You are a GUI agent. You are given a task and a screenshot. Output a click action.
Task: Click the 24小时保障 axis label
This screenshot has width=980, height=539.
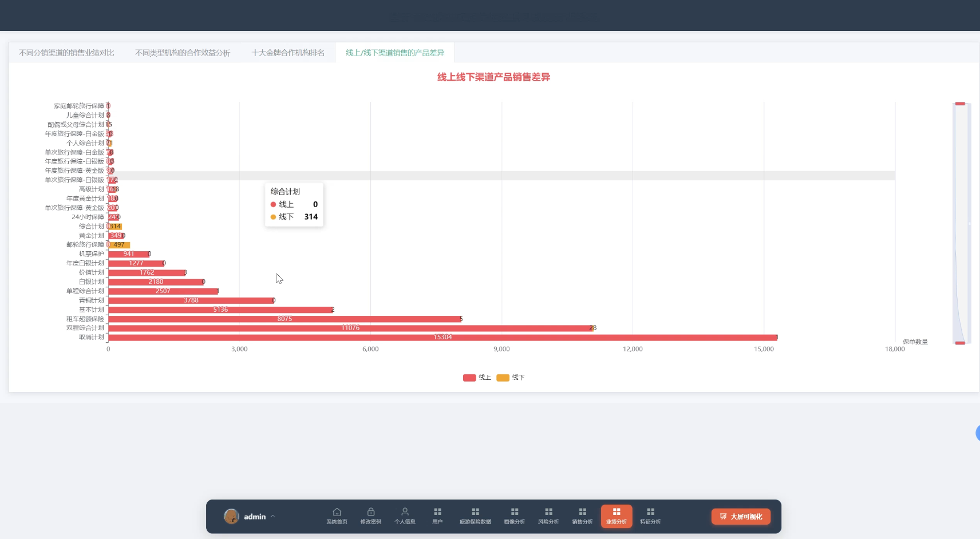coord(88,217)
